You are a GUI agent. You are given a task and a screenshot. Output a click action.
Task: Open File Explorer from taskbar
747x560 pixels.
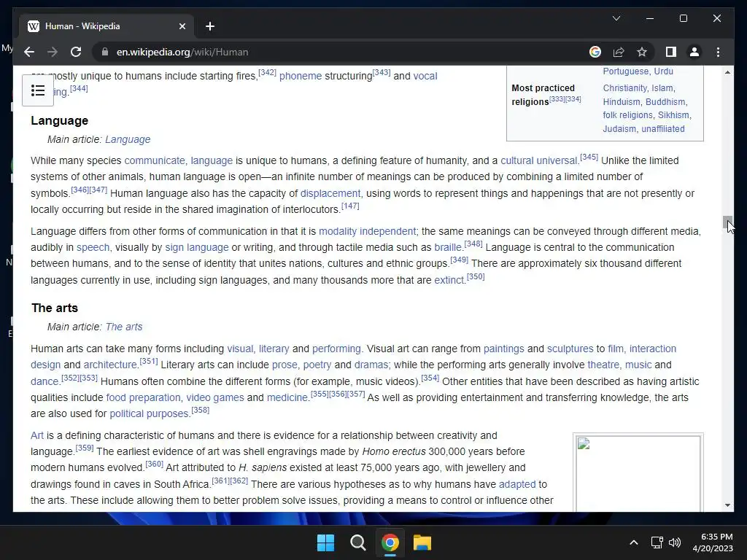422,542
